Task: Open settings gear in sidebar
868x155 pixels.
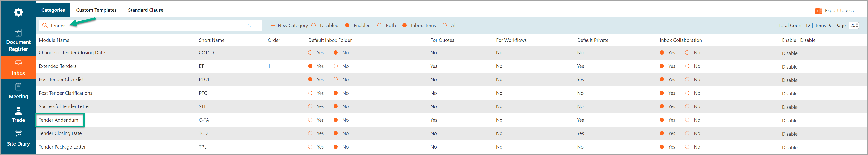Action: tap(18, 13)
